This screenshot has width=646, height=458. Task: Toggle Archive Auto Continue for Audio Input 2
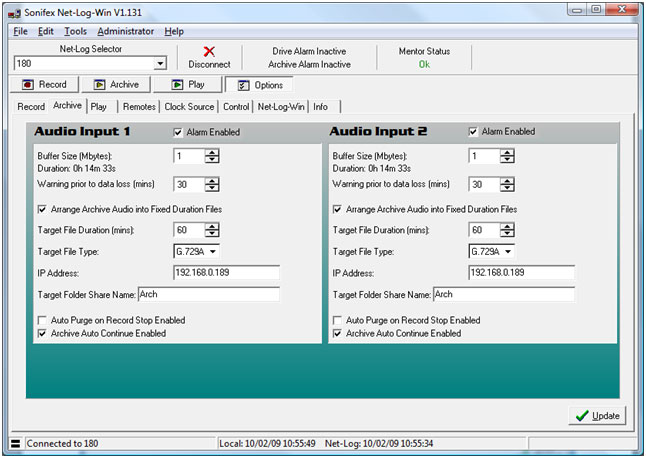(x=337, y=333)
